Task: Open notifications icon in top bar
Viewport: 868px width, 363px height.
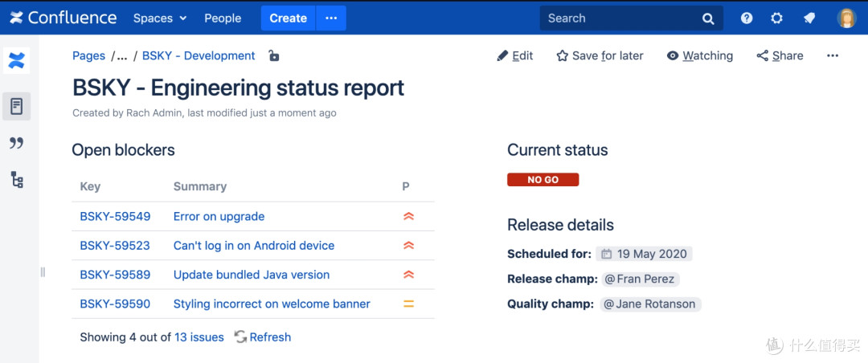Action: tap(809, 18)
